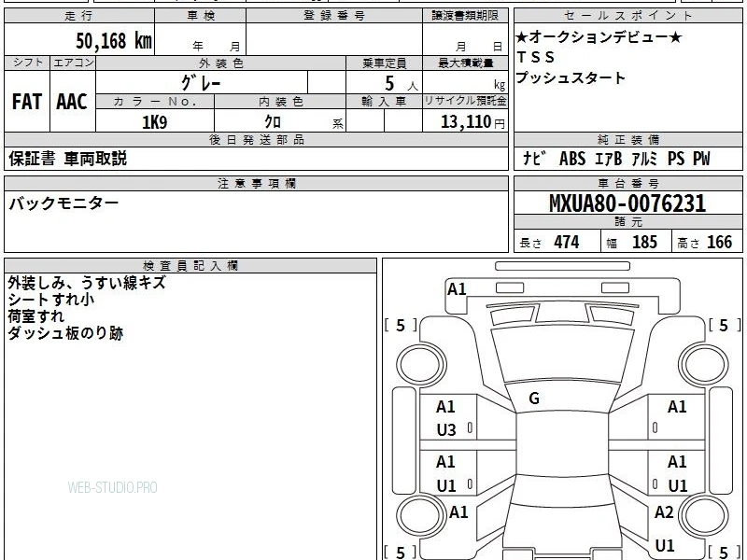Select the length value 474
This screenshot has width=747, height=560.
(x=567, y=242)
